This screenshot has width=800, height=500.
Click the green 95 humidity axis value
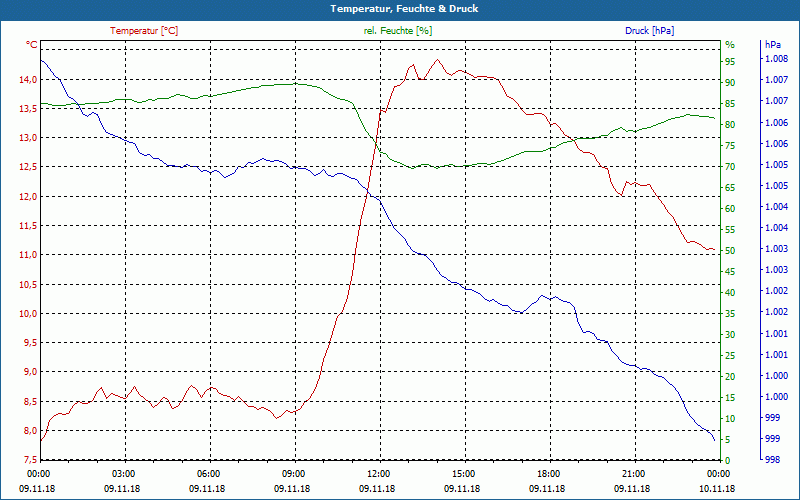click(730, 61)
